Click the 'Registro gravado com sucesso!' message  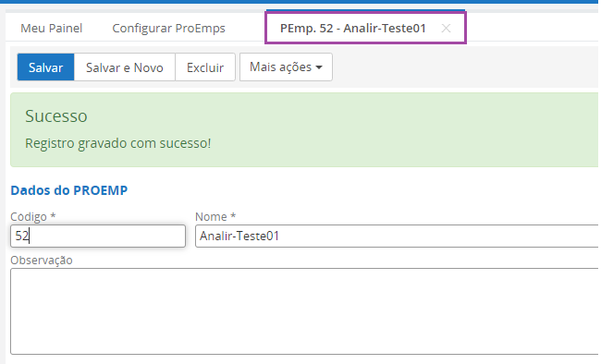coord(118,143)
